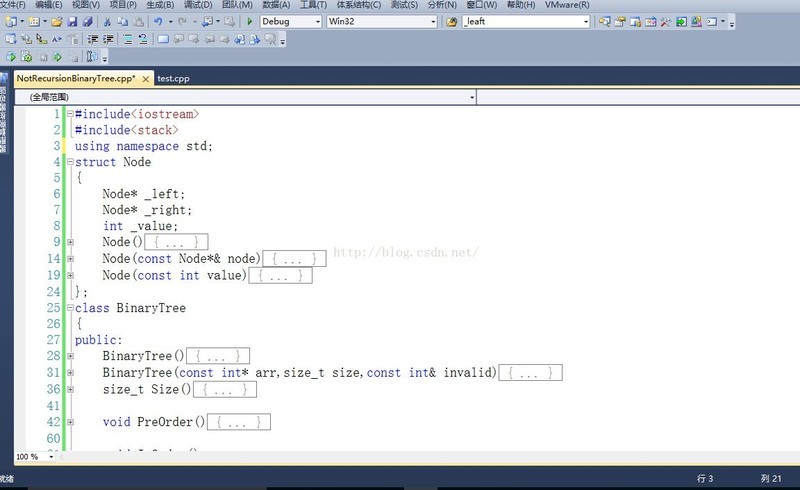
Task: Click the "int _value;" line in the editor
Action: [140, 226]
